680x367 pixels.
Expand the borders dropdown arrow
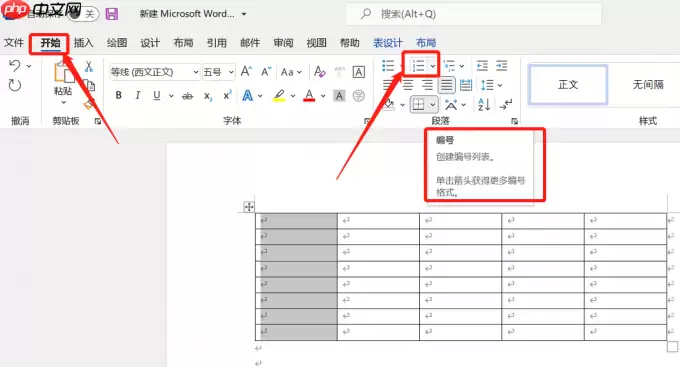click(432, 105)
